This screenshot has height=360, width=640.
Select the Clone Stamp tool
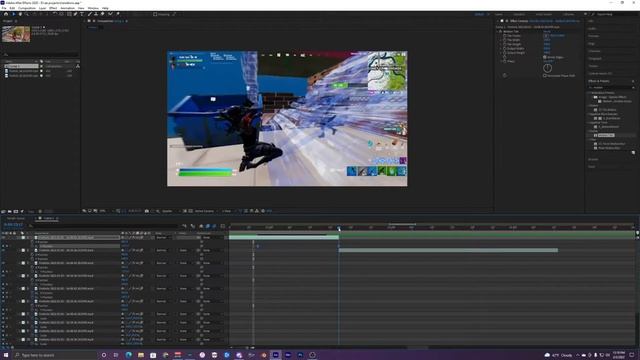tap(96, 14)
